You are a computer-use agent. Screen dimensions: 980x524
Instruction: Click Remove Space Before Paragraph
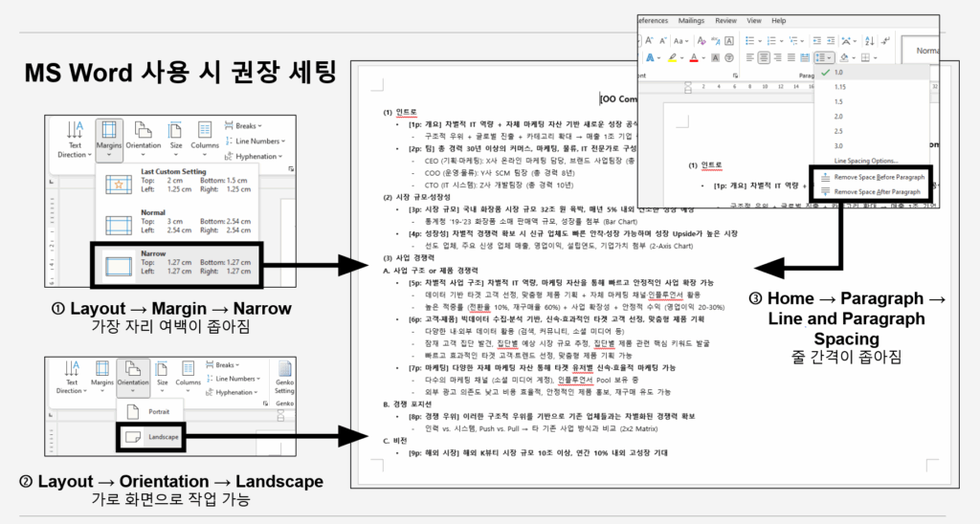coord(871,177)
